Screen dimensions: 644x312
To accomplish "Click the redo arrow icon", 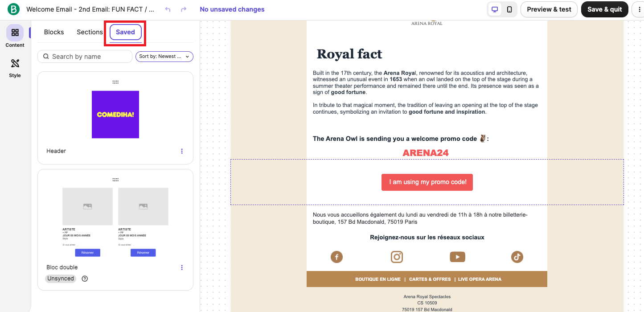I will (184, 9).
